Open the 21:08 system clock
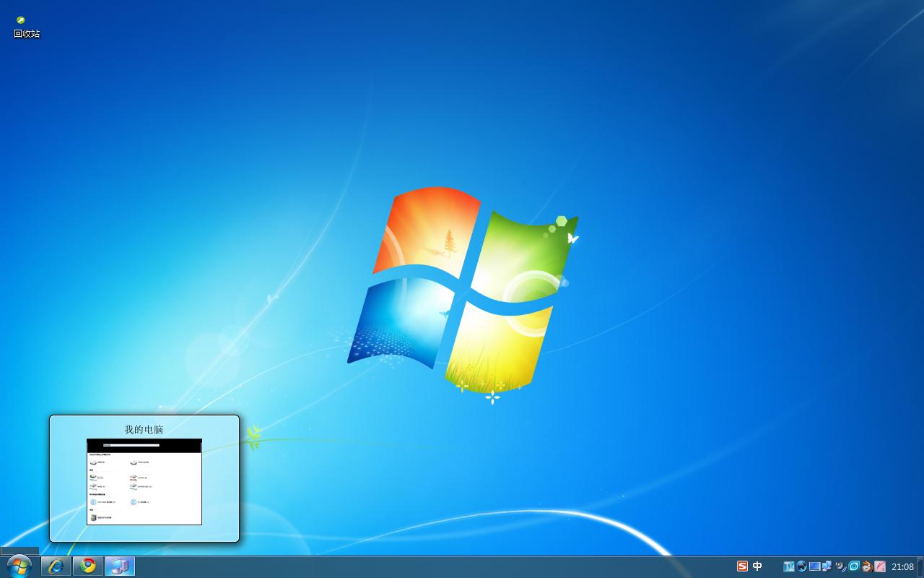Image resolution: width=924 pixels, height=578 pixels. pyautogui.click(x=902, y=566)
